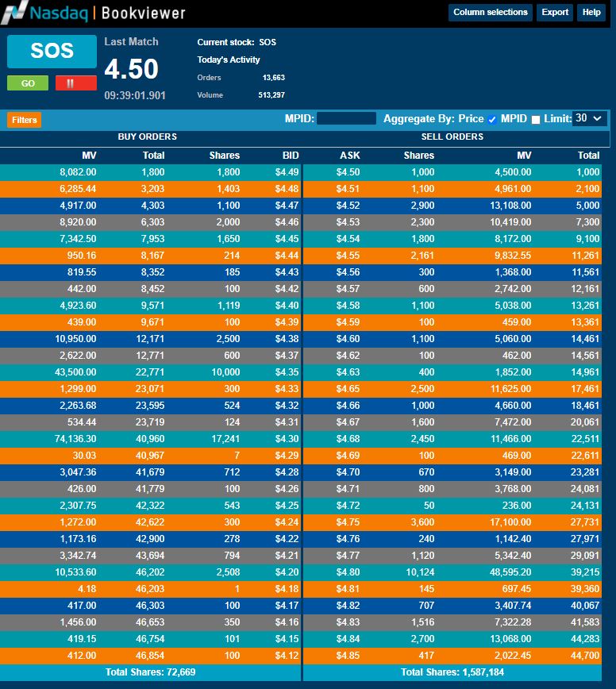Enable the MPID aggregate checkbox

(535, 120)
